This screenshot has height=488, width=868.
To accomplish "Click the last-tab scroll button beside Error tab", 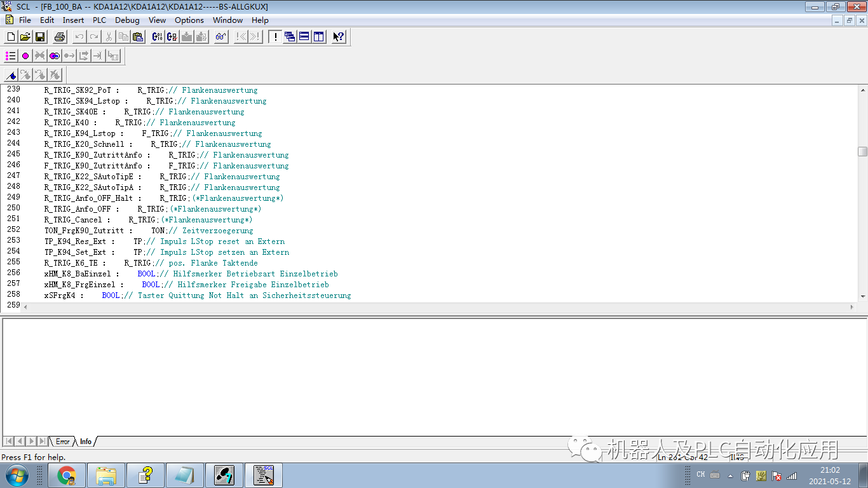I will 42,441.
